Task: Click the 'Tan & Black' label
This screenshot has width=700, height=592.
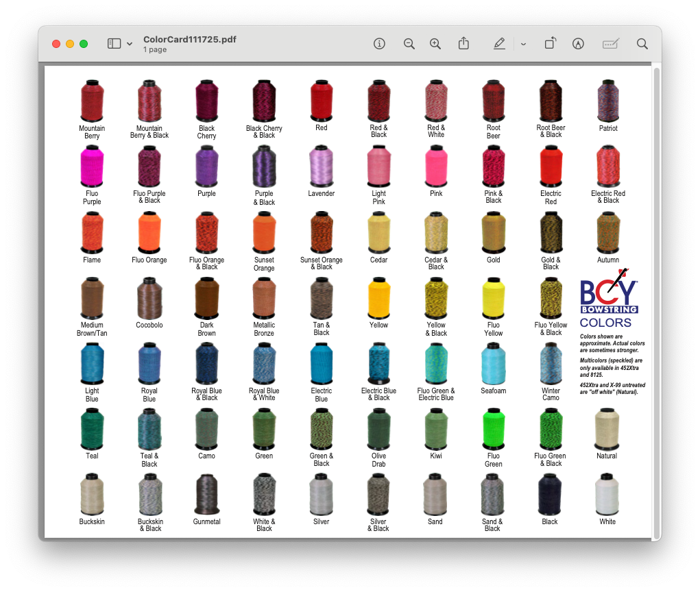Action: tap(322, 329)
